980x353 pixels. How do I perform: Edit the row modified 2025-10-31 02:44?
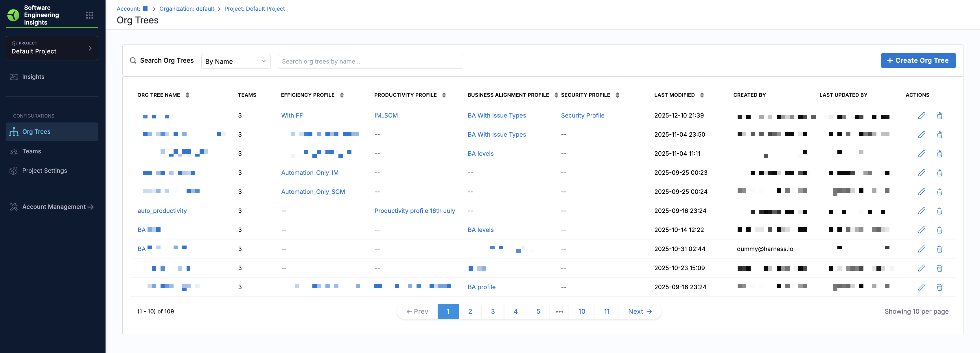921,249
